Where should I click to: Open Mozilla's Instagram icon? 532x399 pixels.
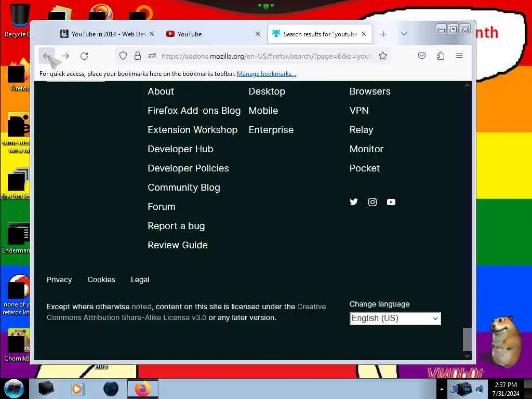(372, 202)
